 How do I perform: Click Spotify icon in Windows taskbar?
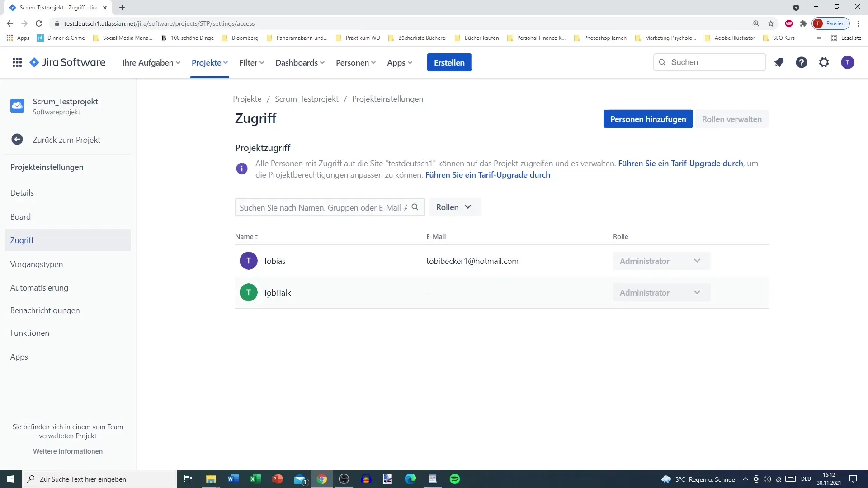coord(455,479)
